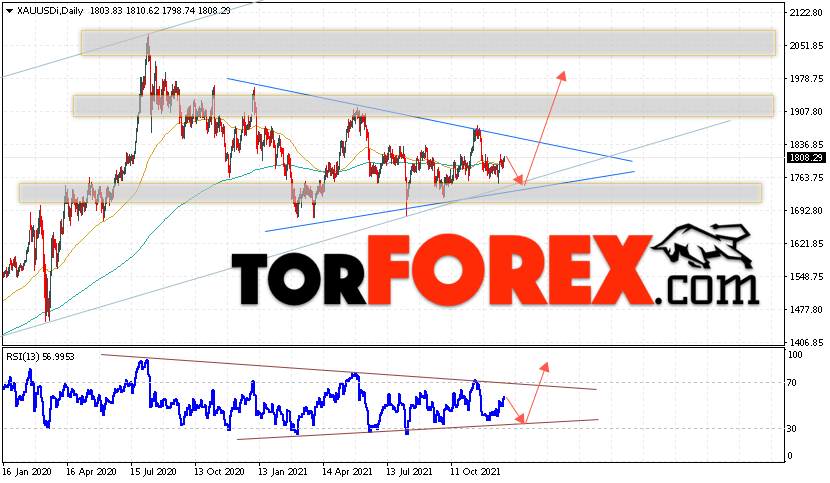830x483 pixels.
Task: Click the 16 Jan 2020 date label
Action: (27, 472)
